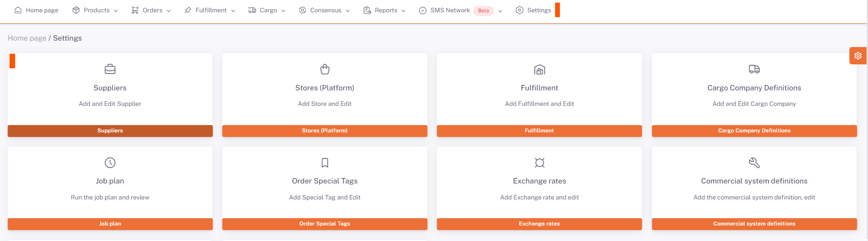Go to Settings in the top navigation
The image size is (868, 241).
coord(533,10)
